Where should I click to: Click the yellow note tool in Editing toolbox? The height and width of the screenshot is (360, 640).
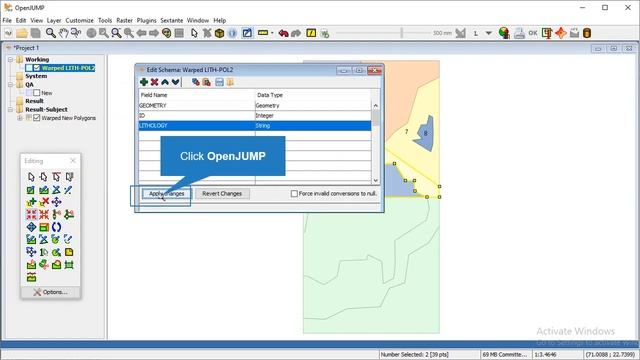tap(69, 252)
